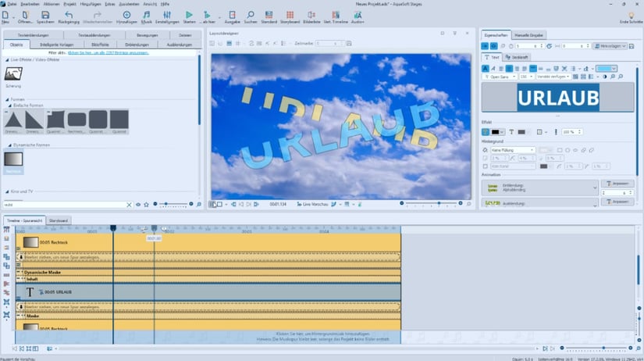The width and height of the screenshot is (644, 361).
Task: Adjust the timeline zoom slider at bottom
Action: click(x=596, y=348)
